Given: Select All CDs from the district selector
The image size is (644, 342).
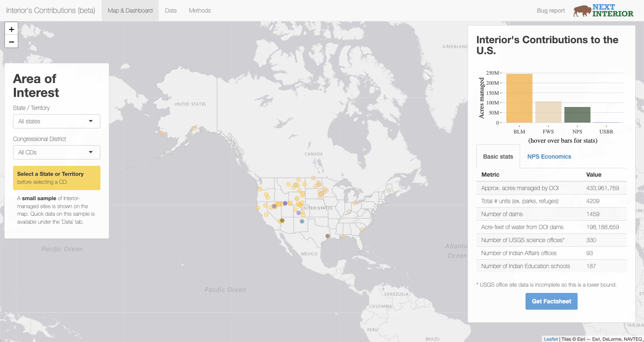Looking at the screenshot, I should 56,152.
